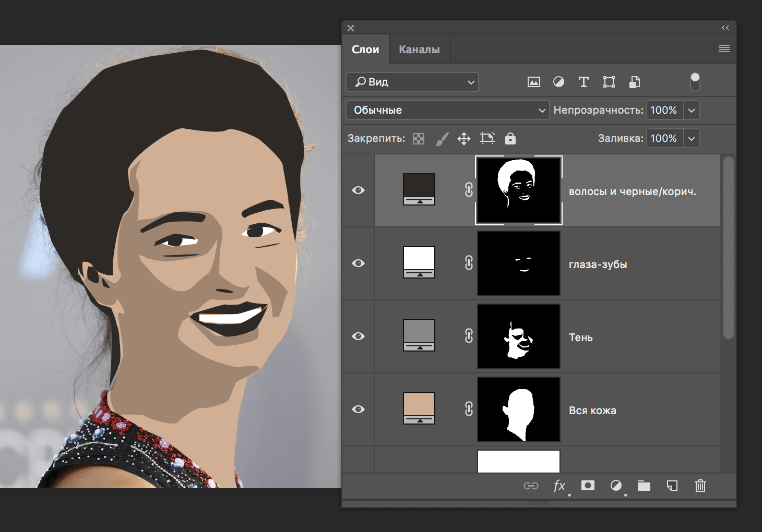
Task: Switch to the Каналы tab
Action: [419, 49]
